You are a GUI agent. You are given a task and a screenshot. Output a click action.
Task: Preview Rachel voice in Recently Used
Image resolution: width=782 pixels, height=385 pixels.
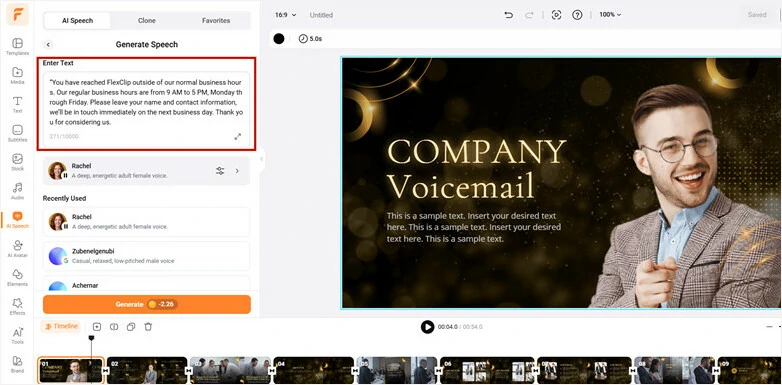57,221
